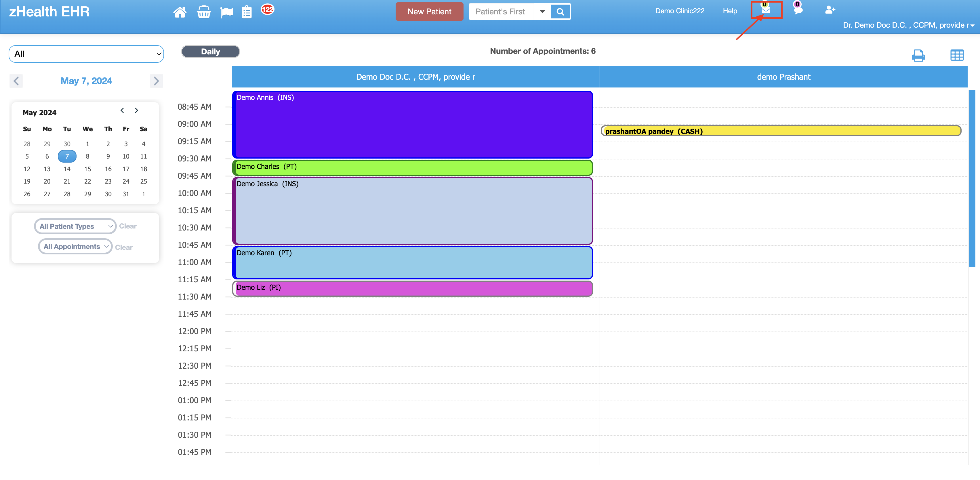Print the schedule with printer icon
This screenshot has width=980, height=480.
[918, 56]
